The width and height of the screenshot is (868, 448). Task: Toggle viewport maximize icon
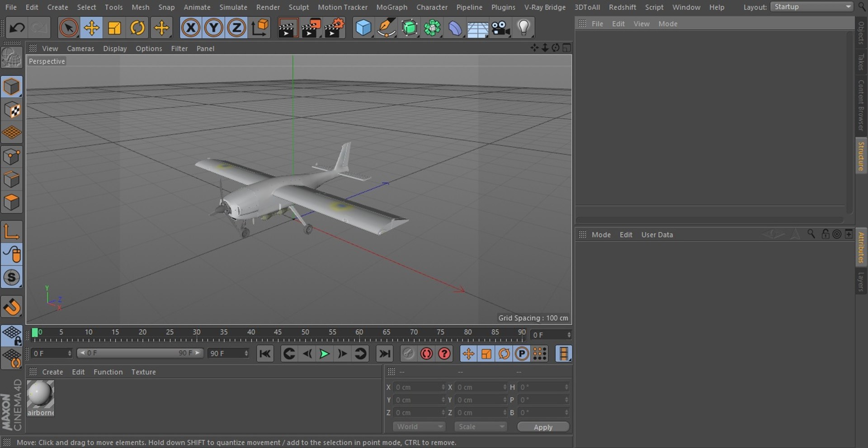coord(566,48)
